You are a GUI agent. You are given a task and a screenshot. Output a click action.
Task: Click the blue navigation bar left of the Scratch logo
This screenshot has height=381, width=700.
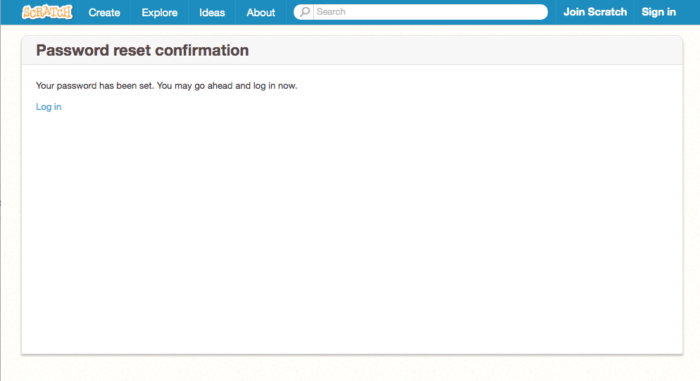(11, 12)
